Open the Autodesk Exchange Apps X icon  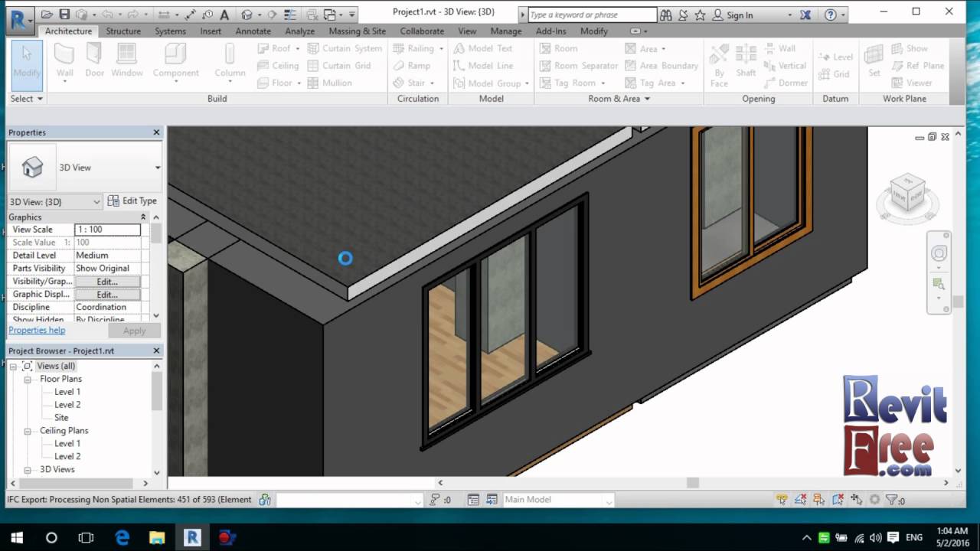[x=805, y=15]
